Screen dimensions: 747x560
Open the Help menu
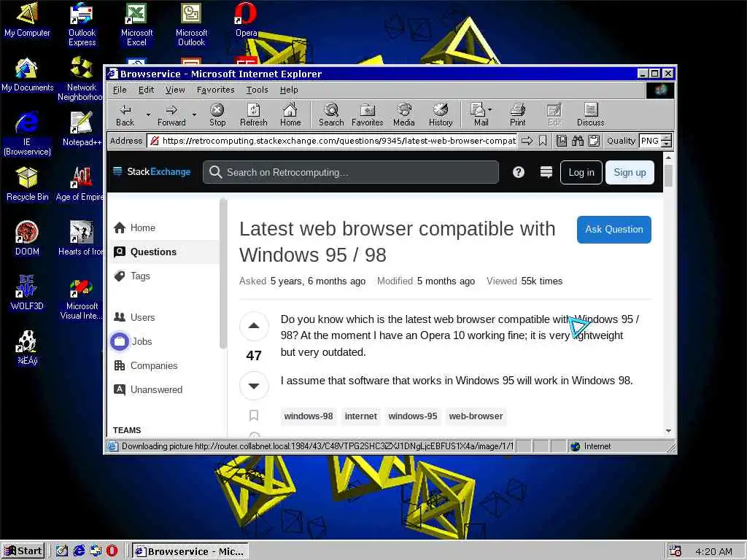[x=289, y=90]
